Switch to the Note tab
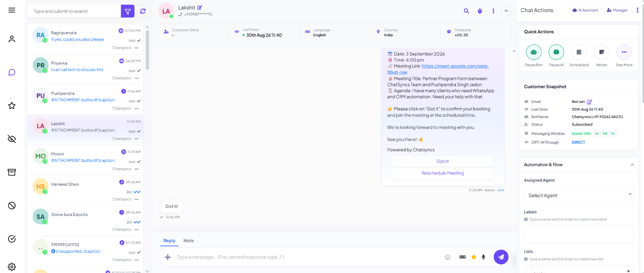644x273 pixels. click(x=189, y=241)
